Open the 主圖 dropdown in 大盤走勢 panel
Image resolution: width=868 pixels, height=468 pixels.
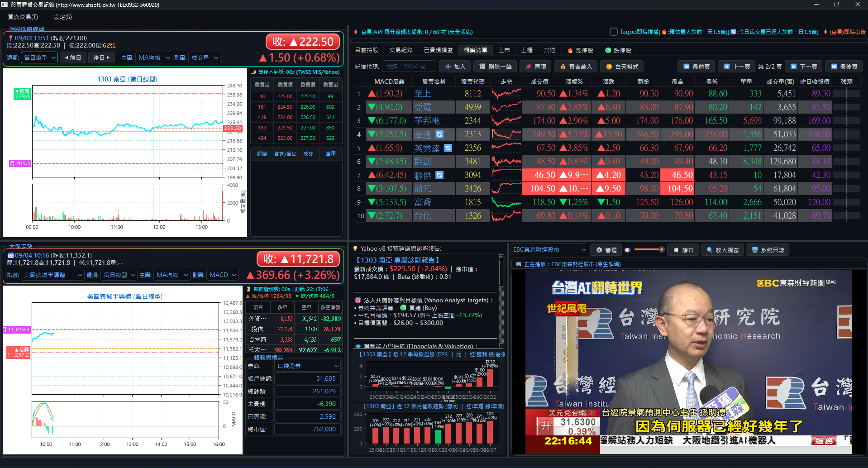coord(172,275)
